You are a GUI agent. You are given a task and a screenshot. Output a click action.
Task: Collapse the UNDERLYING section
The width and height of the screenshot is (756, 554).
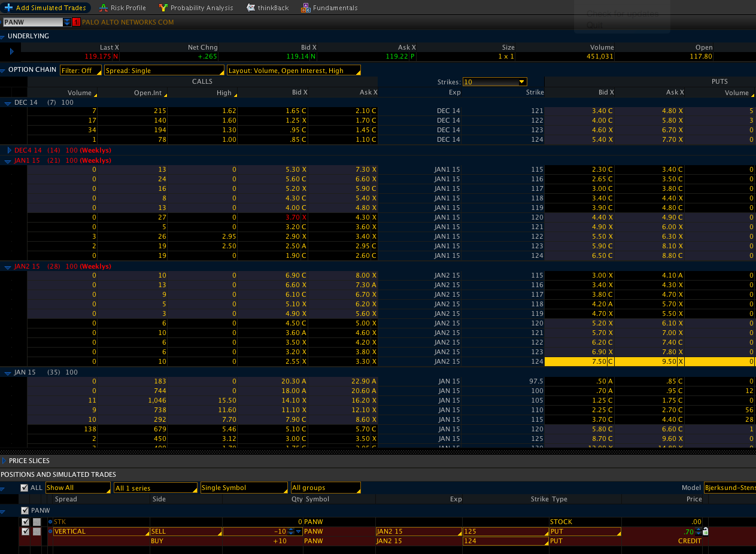tap(3, 36)
